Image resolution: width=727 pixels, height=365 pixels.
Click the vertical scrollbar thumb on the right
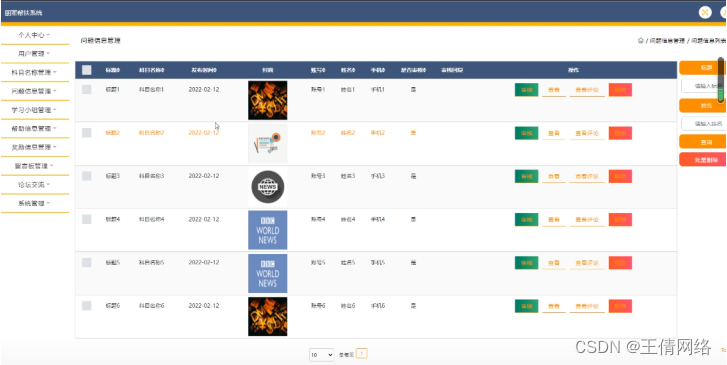pyautogui.click(x=721, y=80)
